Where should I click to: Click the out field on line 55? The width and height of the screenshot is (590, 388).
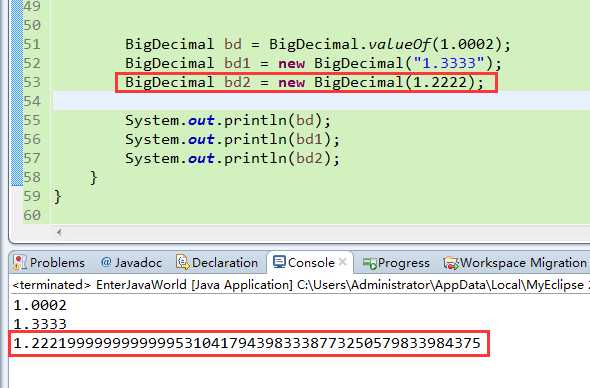201,120
